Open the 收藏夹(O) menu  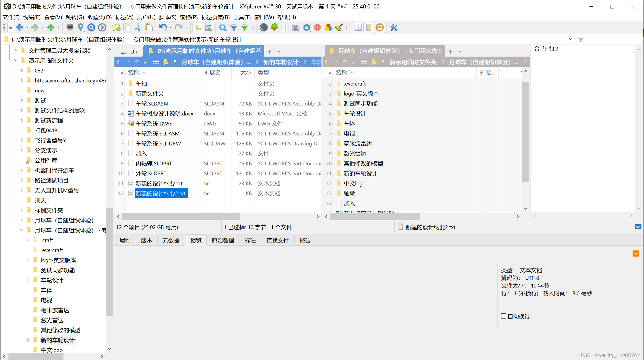(100, 17)
